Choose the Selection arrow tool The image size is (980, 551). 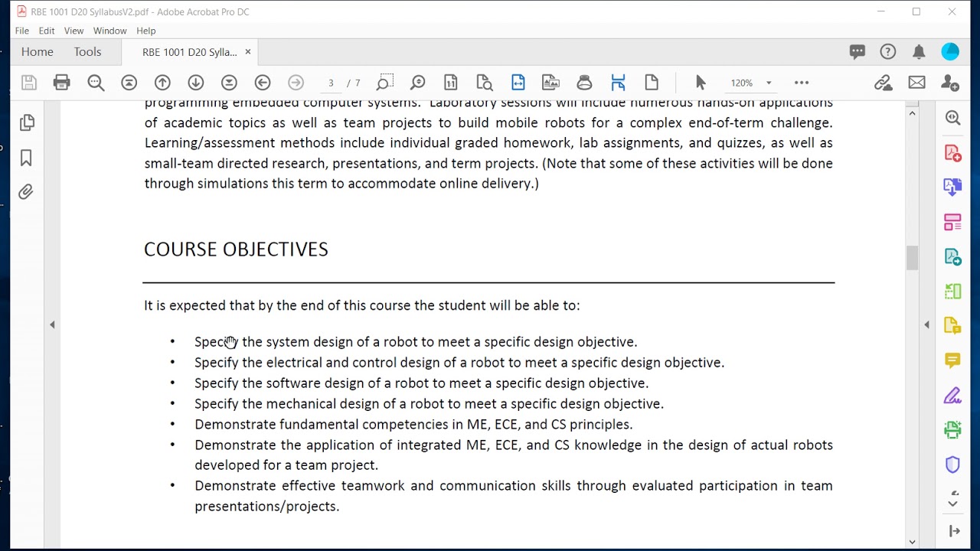point(701,83)
